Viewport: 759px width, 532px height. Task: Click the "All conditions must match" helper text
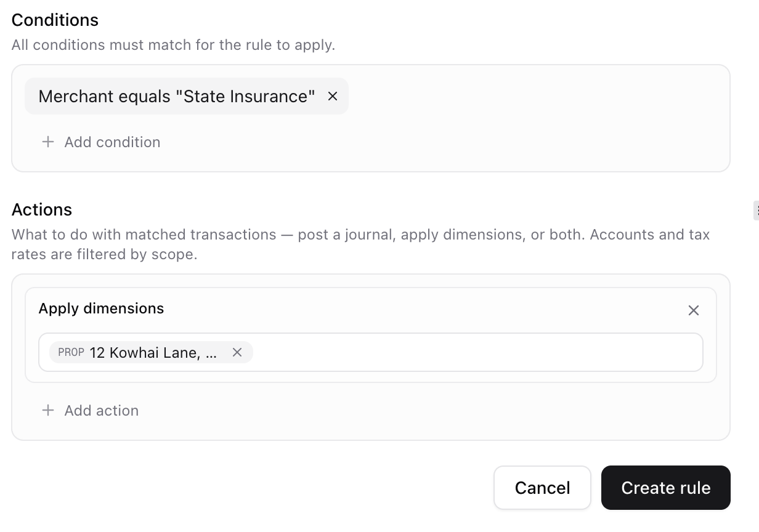(173, 45)
